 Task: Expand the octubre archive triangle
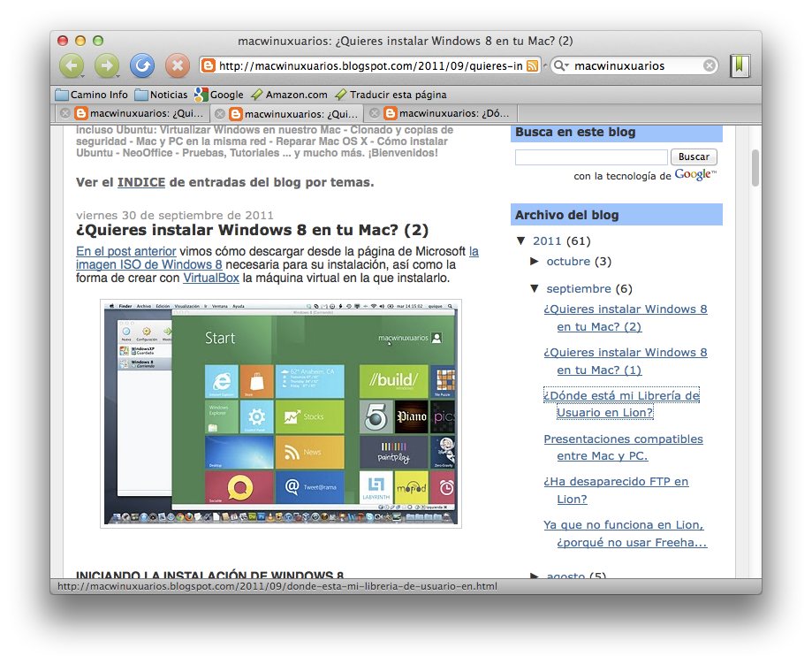(x=535, y=261)
